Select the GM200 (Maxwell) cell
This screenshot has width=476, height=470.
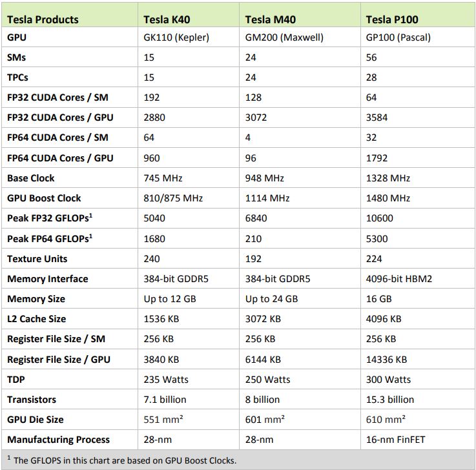(284, 37)
